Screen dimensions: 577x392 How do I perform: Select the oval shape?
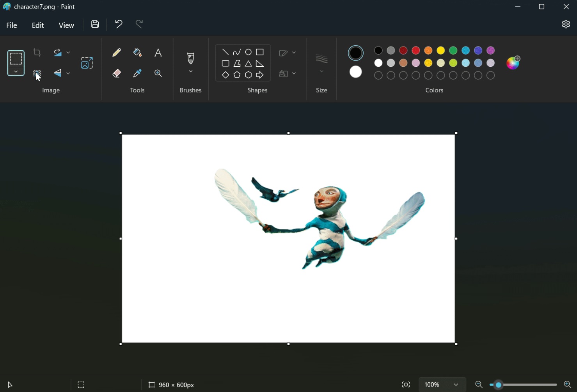(248, 51)
